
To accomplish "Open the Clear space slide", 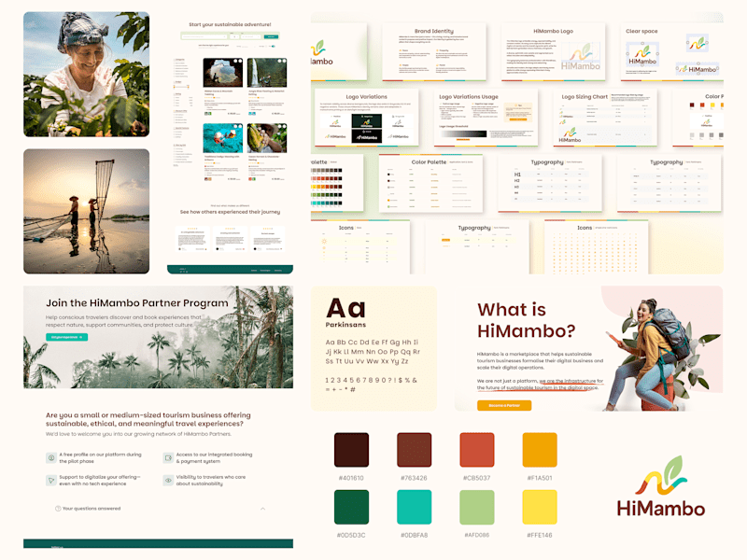I will coord(671,51).
